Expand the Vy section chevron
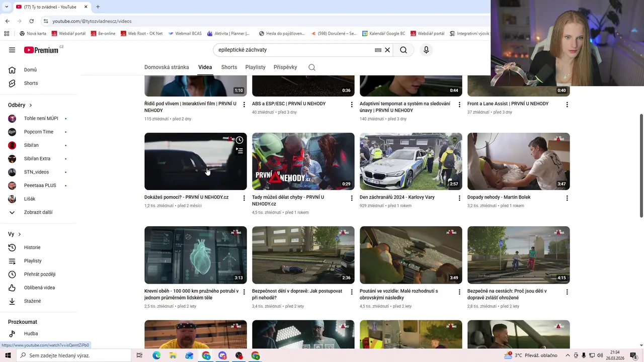Viewport: 644px width, 362px height. (20, 234)
